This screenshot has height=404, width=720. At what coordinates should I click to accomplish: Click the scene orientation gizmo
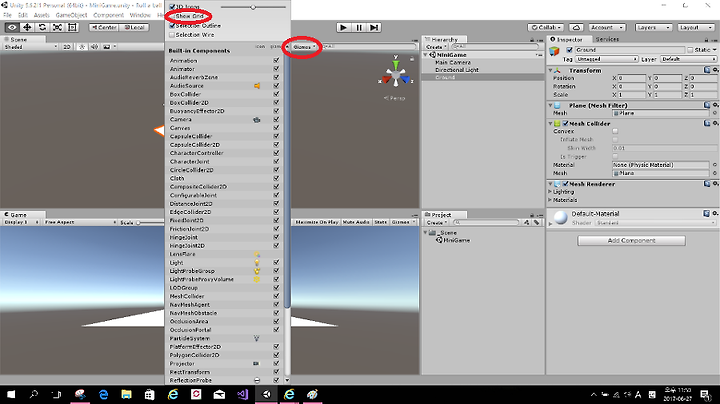pos(395,76)
